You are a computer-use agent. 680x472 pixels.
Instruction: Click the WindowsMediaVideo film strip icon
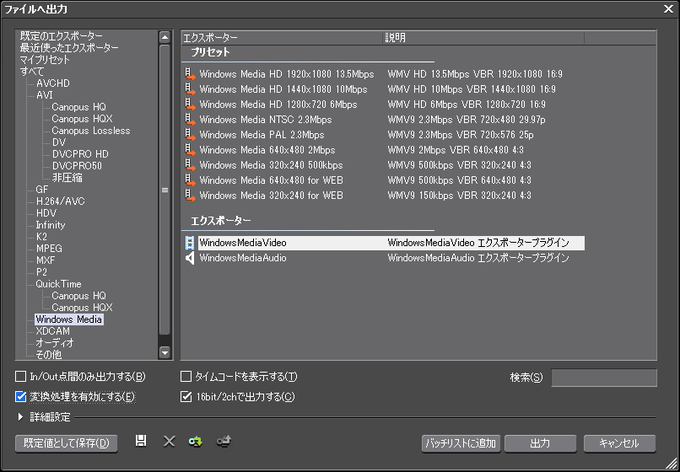click(190, 243)
